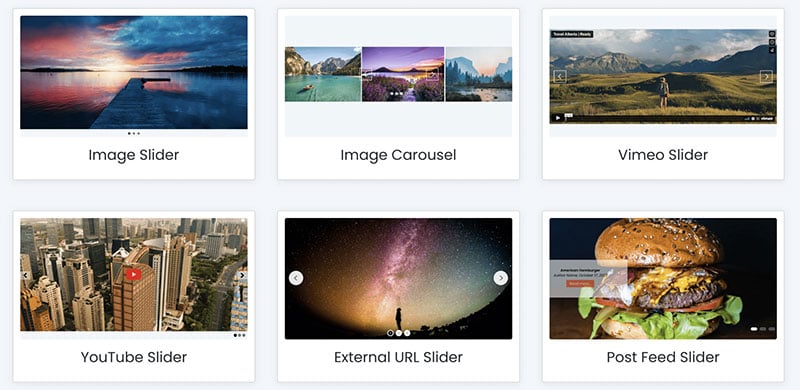This screenshot has width=800, height=390.
Task: Select the active white pagination pill on burger slide
Action: [754, 329]
